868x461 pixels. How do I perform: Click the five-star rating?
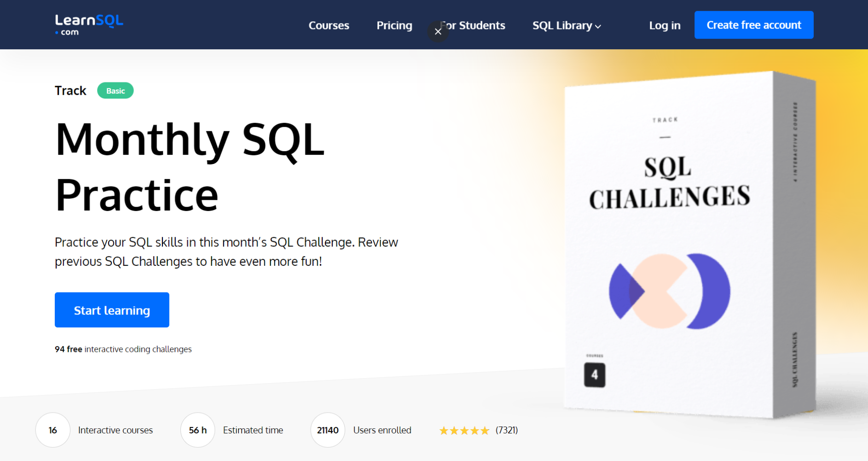tap(464, 431)
